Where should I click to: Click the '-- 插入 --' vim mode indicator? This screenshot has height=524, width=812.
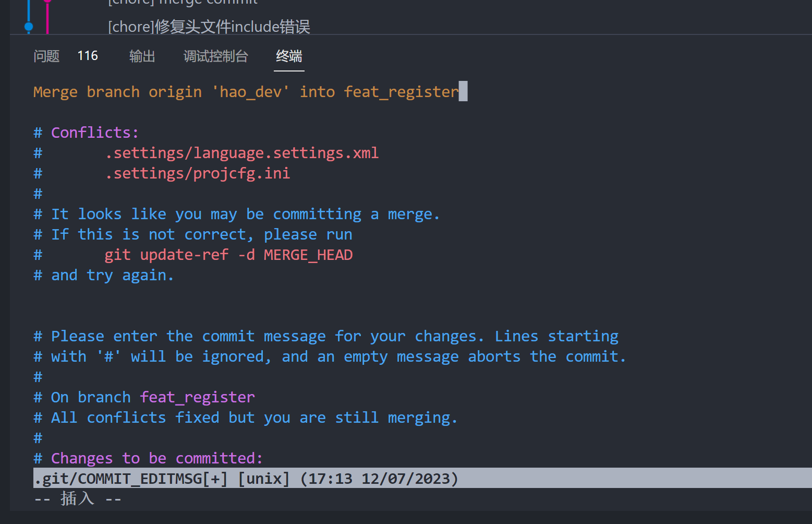click(77, 499)
